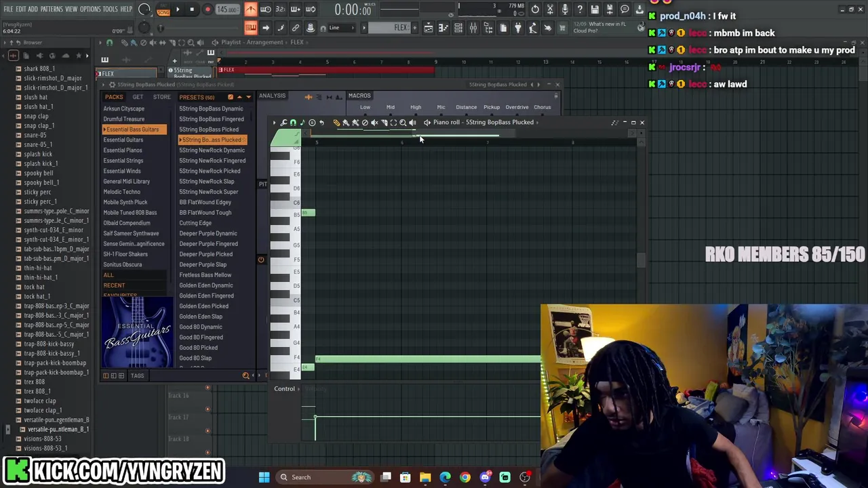Open the Channel rack from the toolbar

coord(458,28)
